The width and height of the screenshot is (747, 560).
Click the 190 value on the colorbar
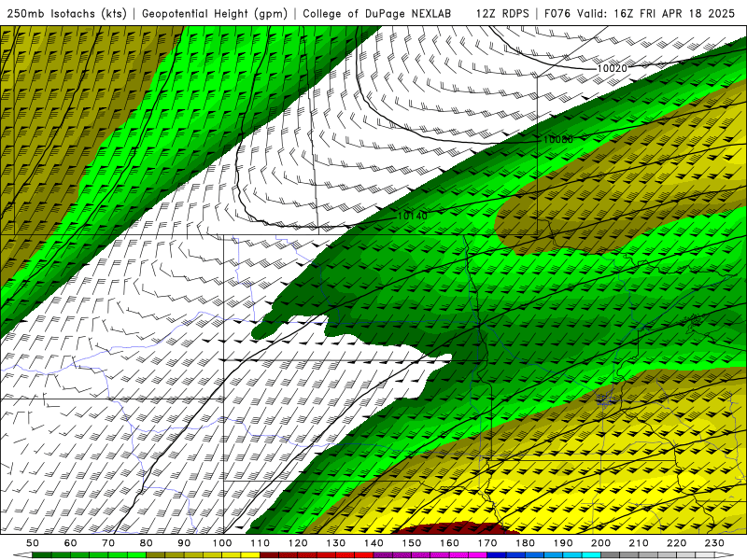564,543
